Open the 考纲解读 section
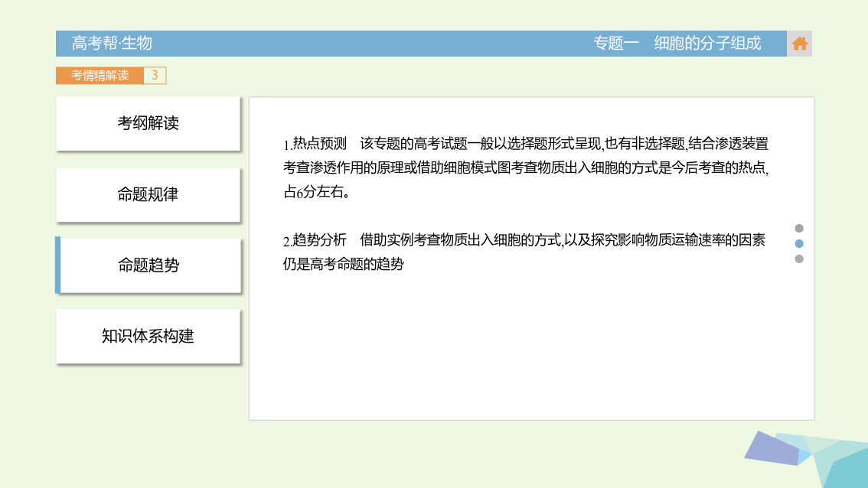The image size is (868, 488). (148, 123)
